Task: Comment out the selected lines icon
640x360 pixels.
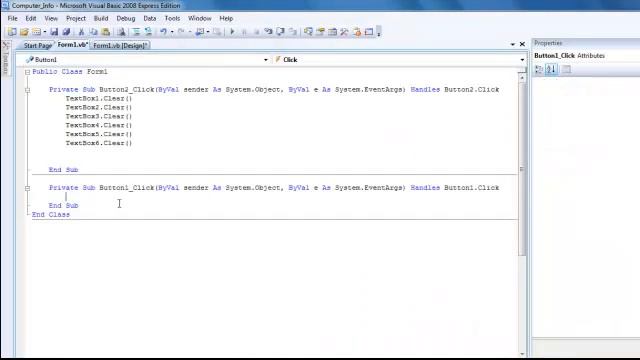Action: click(x=136, y=32)
